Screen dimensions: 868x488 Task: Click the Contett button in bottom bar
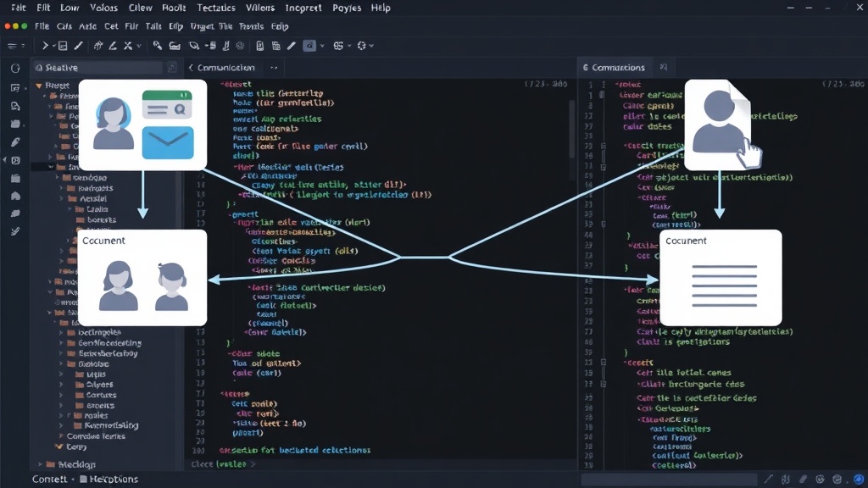(49, 480)
